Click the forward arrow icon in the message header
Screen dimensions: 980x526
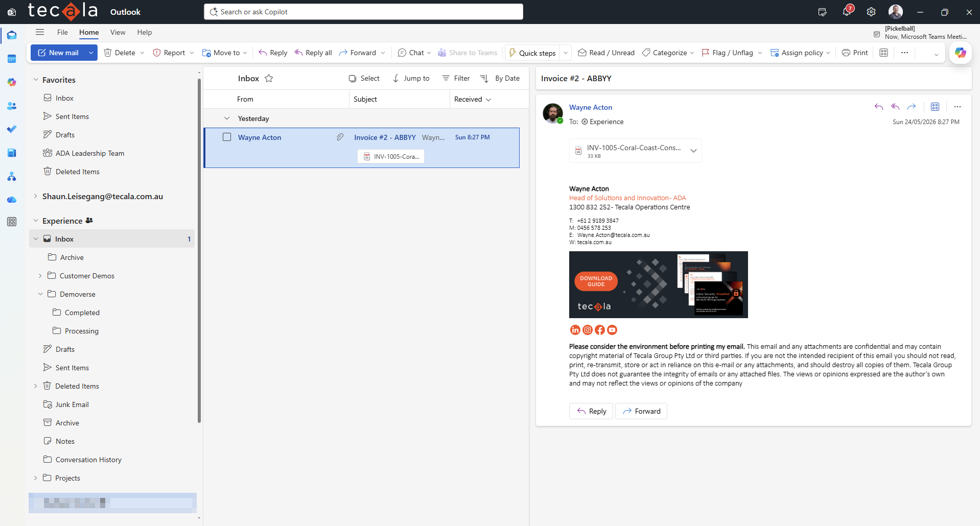pos(912,107)
